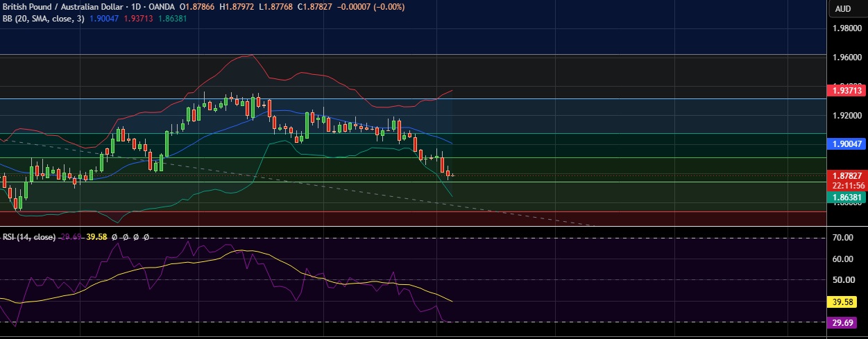Click the 1.9800 level on price scale

[x=847, y=28]
